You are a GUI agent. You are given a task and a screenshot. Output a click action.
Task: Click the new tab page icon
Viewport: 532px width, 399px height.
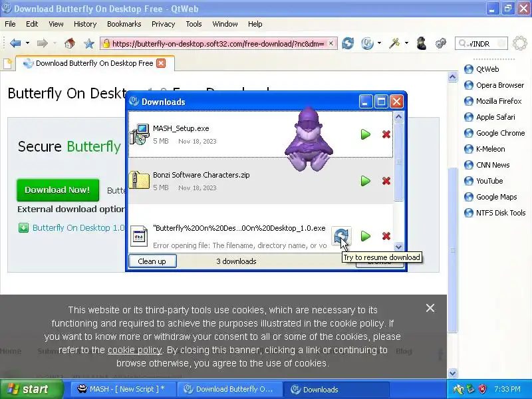[7, 63]
